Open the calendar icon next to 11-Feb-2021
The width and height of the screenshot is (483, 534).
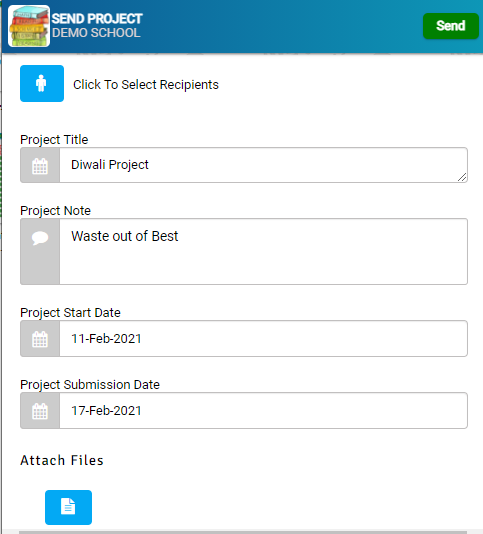pyautogui.click(x=40, y=339)
